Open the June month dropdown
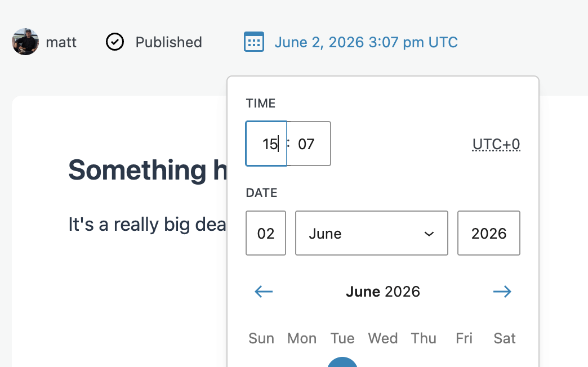 coord(372,233)
